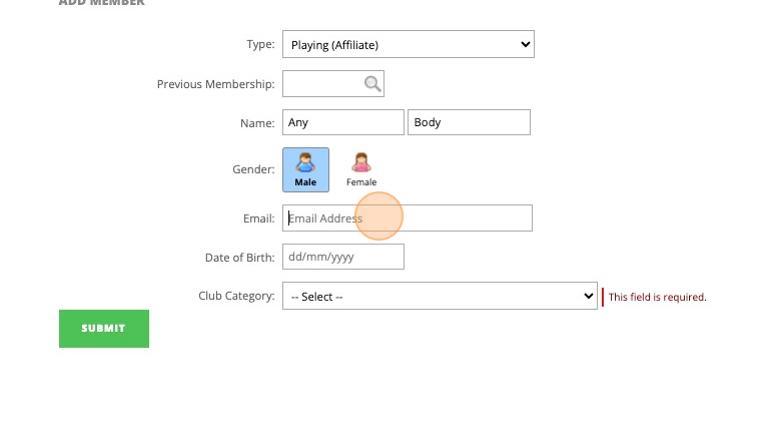Viewport: 774px width, 434px height.
Task: Click the Type label text
Action: (x=260, y=44)
